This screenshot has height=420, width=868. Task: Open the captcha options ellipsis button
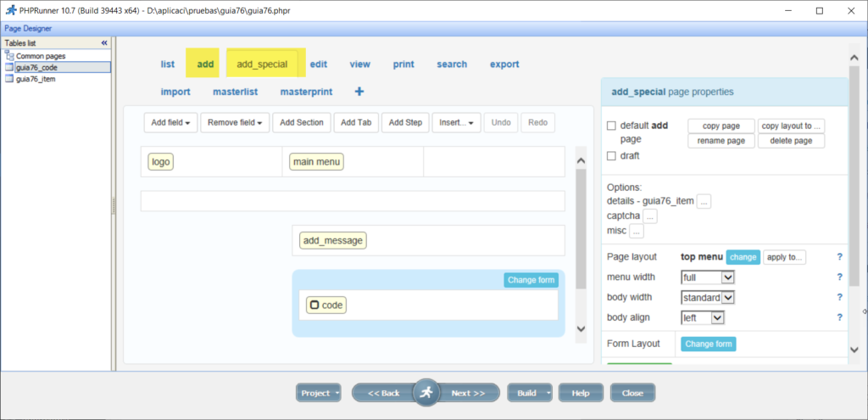650,216
